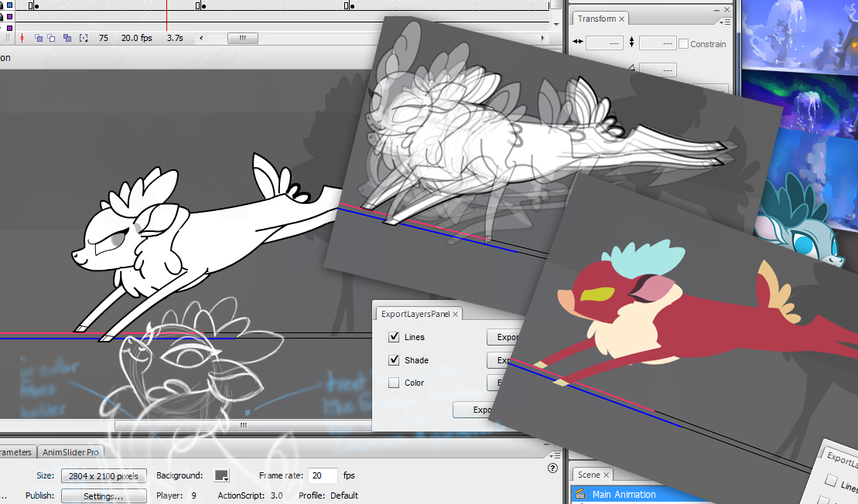Click the stage horizontal scrollbar thumb

click(x=243, y=425)
